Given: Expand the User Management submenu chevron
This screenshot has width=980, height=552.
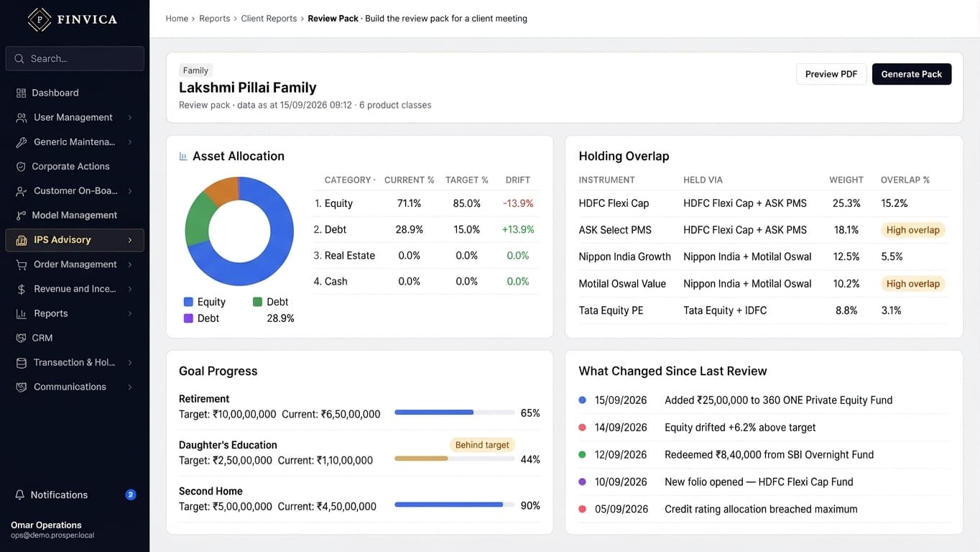Looking at the screenshot, I should click(x=130, y=117).
